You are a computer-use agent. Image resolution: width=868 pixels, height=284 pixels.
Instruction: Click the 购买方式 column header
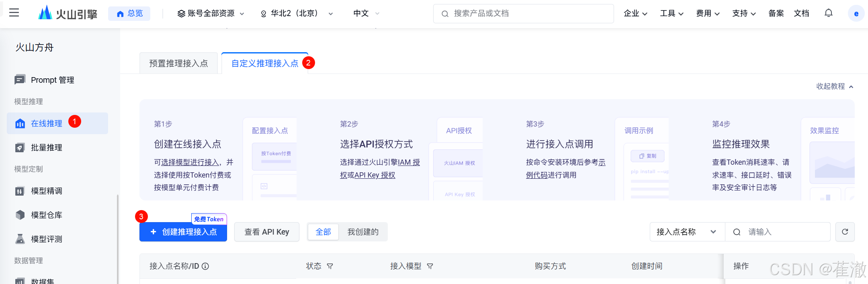tap(550, 266)
